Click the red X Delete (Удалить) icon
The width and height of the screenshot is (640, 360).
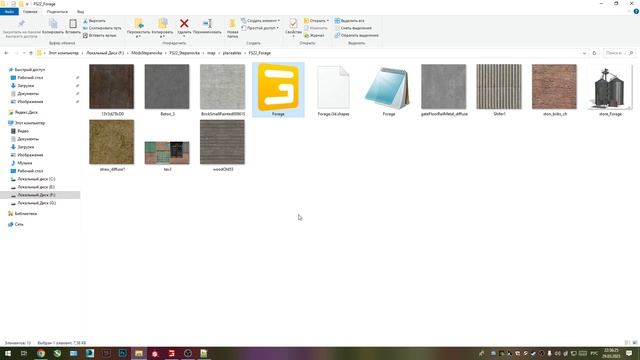point(184,24)
